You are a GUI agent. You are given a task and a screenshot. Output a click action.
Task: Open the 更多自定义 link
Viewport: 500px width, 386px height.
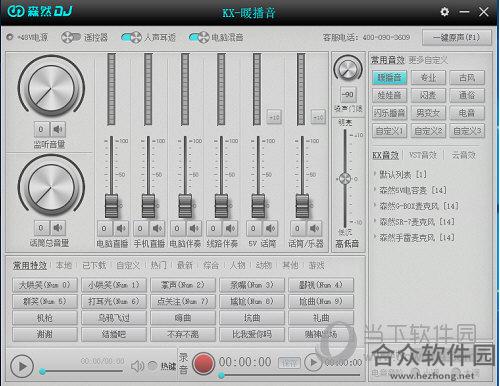[428, 60]
